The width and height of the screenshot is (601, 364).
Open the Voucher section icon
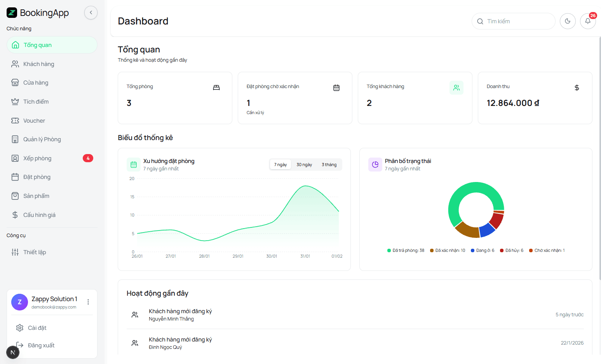(x=15, y=120)
